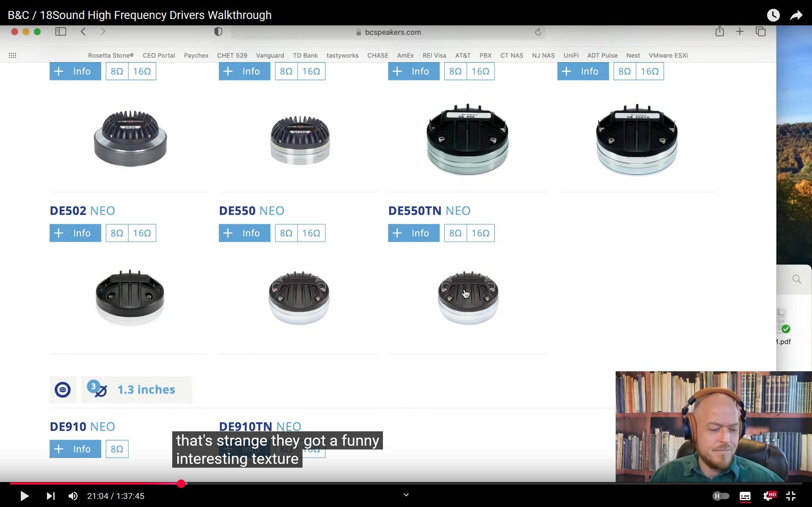
Task: Click the privacy shield icon
Action: pyautogui.click(x=218, y=32)
